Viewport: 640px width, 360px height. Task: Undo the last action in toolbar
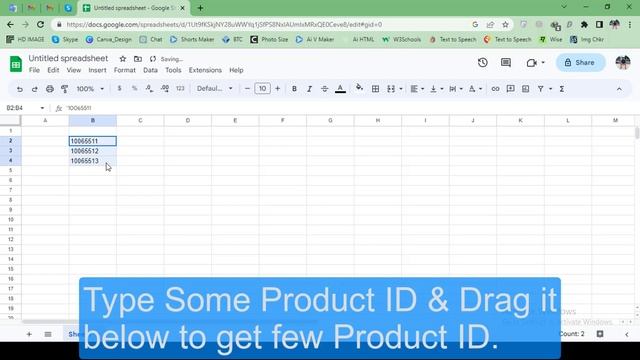tap(20, 89)
